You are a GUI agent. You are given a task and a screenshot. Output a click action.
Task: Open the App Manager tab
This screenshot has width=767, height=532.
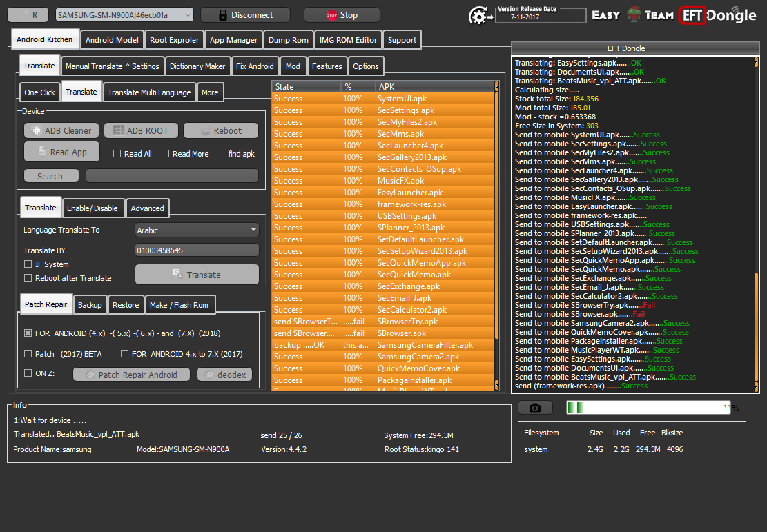coord(233,40)
